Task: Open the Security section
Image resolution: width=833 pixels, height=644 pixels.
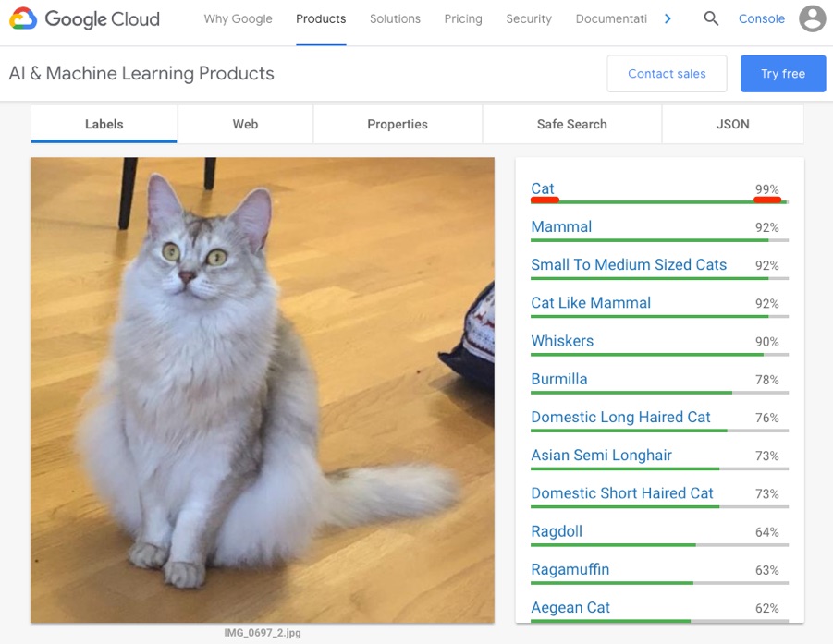Action: click(528, 18)
